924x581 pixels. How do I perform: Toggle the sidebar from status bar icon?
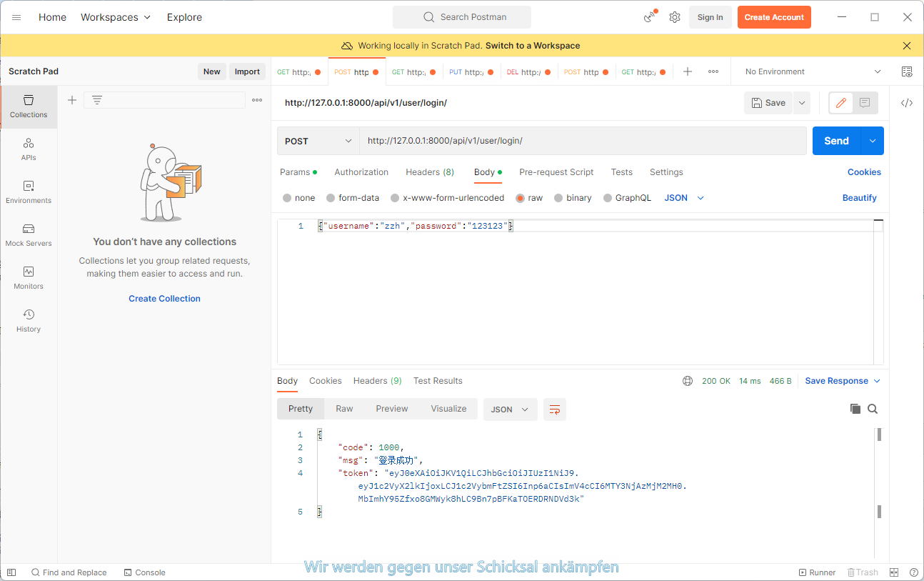[11, 572]
